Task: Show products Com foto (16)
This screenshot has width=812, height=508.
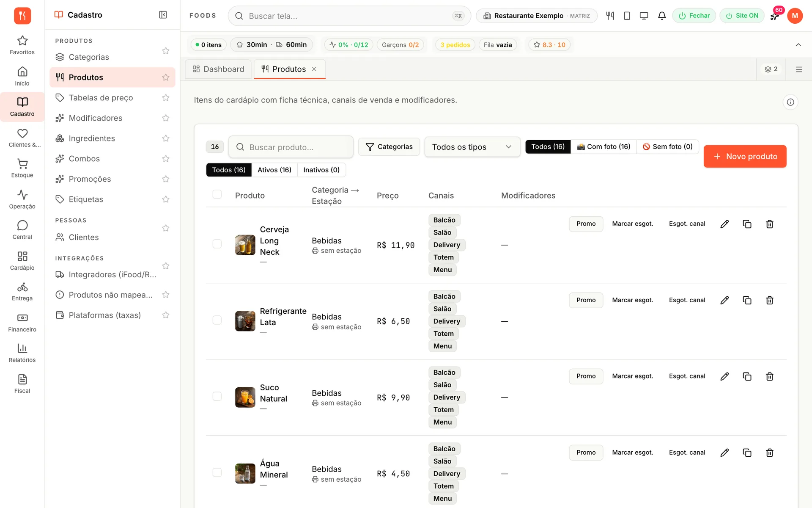Action: 604,146
